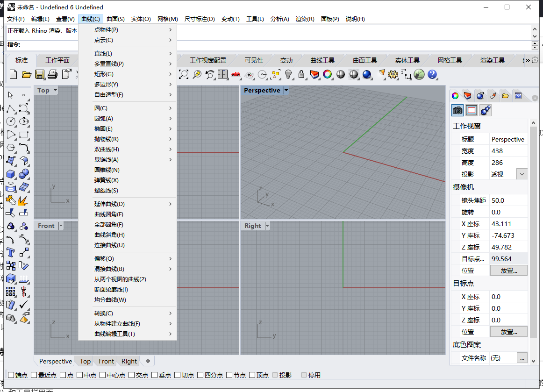Expand the 偏移(O) submenu

(128, 259)
